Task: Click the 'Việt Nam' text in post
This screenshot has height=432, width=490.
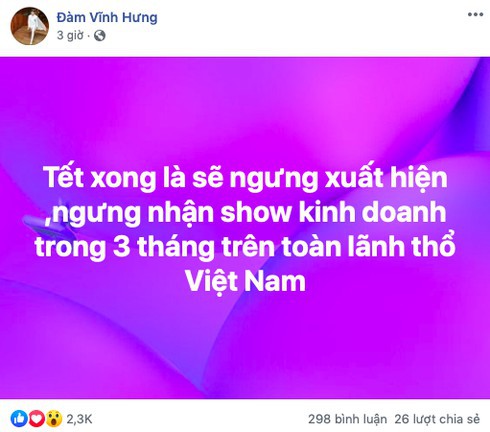Action: 245,282
